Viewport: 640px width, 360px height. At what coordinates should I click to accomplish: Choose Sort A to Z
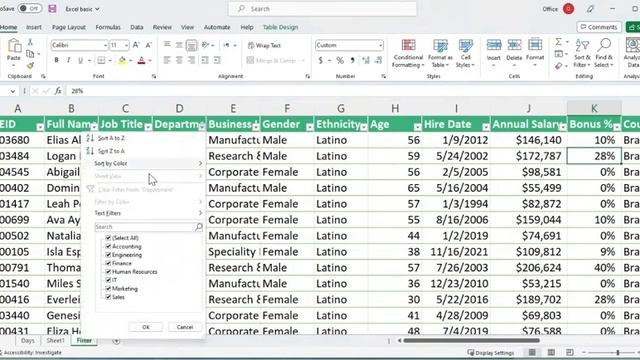pos(111,138)
